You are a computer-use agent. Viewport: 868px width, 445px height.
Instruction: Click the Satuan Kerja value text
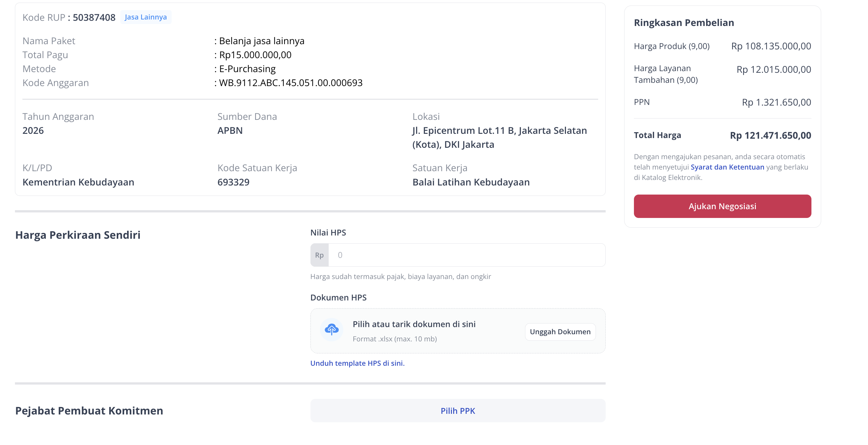[x=471, y=182]
